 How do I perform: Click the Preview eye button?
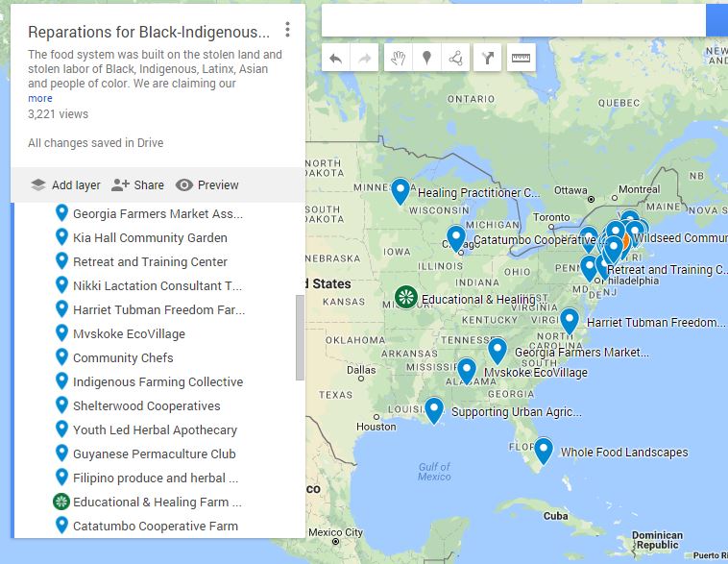[207, 184]
